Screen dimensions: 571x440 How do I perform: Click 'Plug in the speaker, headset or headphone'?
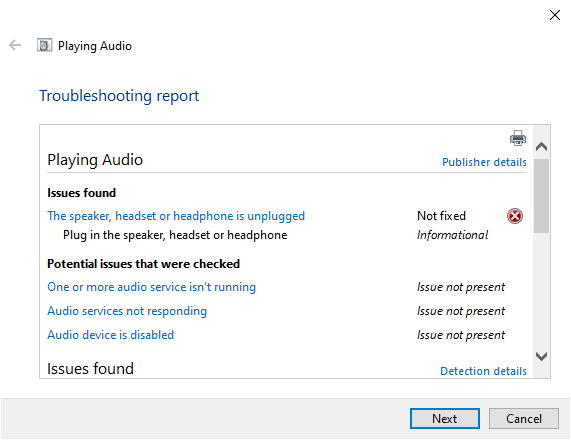[175, 235]
